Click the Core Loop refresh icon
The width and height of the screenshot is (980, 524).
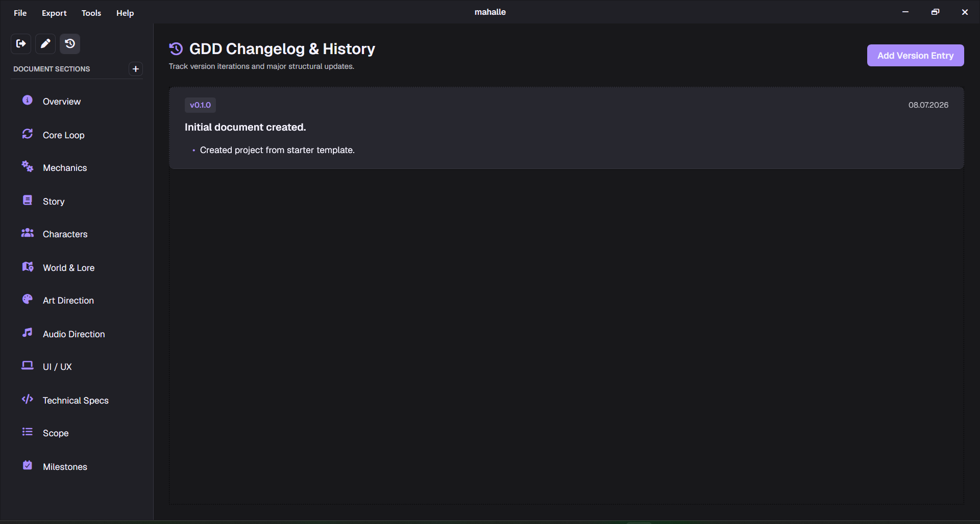(x=28, y=134)
